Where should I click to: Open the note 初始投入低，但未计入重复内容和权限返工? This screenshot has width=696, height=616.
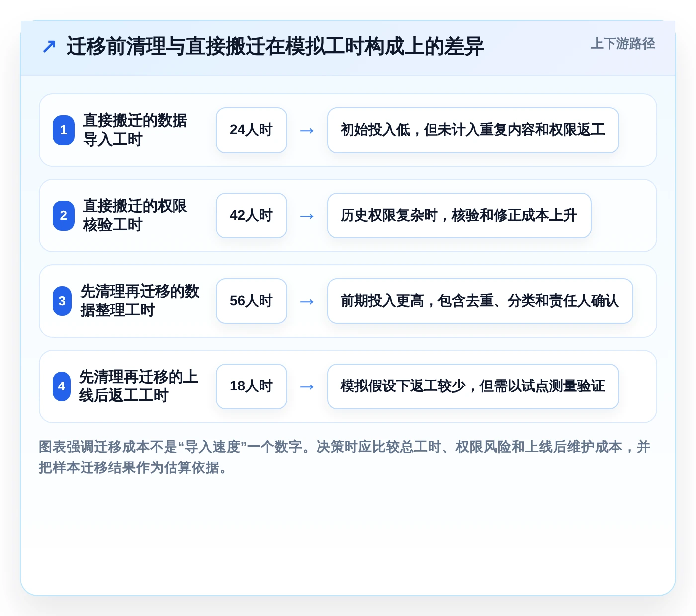tap(473, 130)
